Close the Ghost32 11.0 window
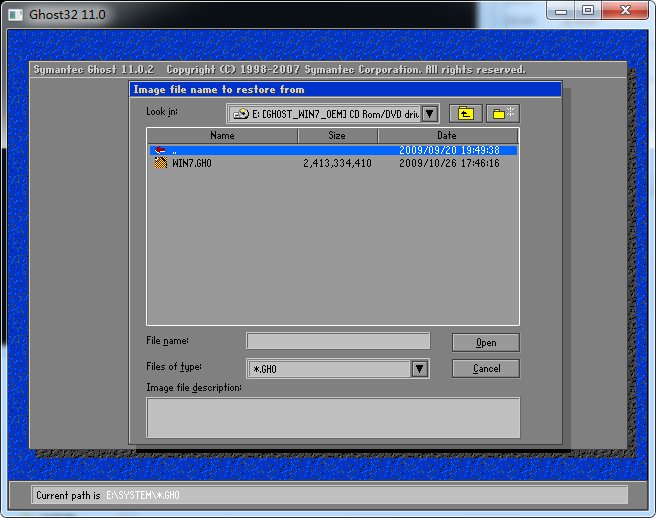Image resolution: width=656 pixels, height=518 pixels. [625, 10]
